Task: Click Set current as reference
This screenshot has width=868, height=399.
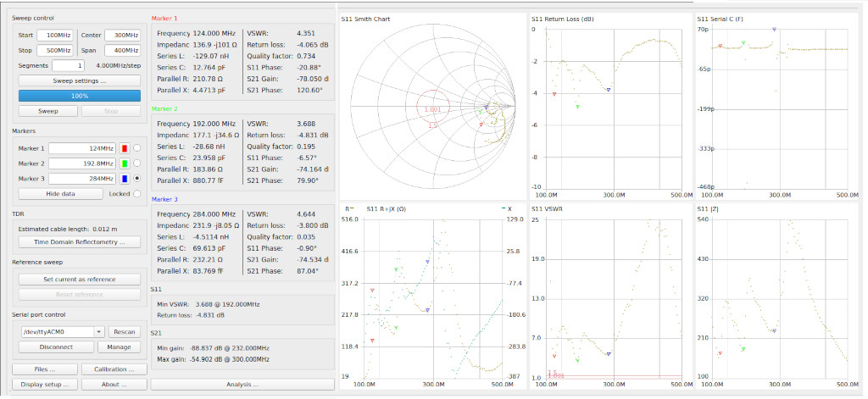Action: click(x=79, y=279)
